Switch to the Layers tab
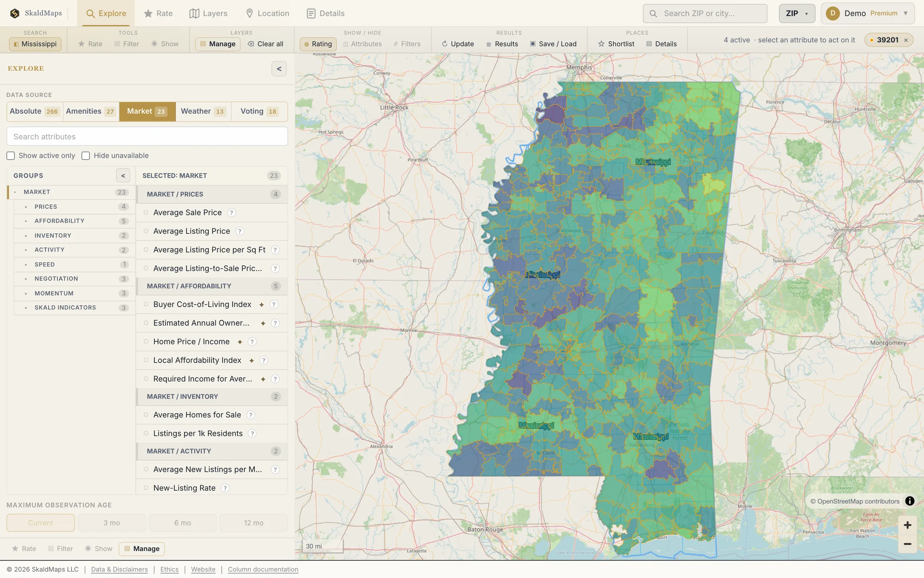924x578 pixels. (x=208, y=13)
